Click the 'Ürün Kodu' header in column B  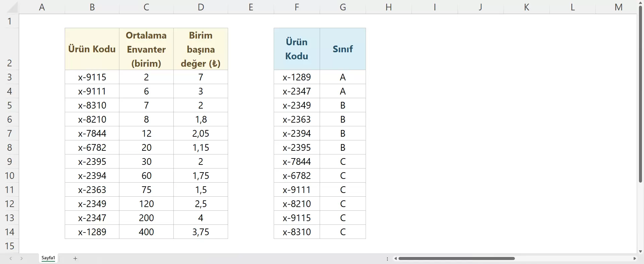click(x=92, y=49)
